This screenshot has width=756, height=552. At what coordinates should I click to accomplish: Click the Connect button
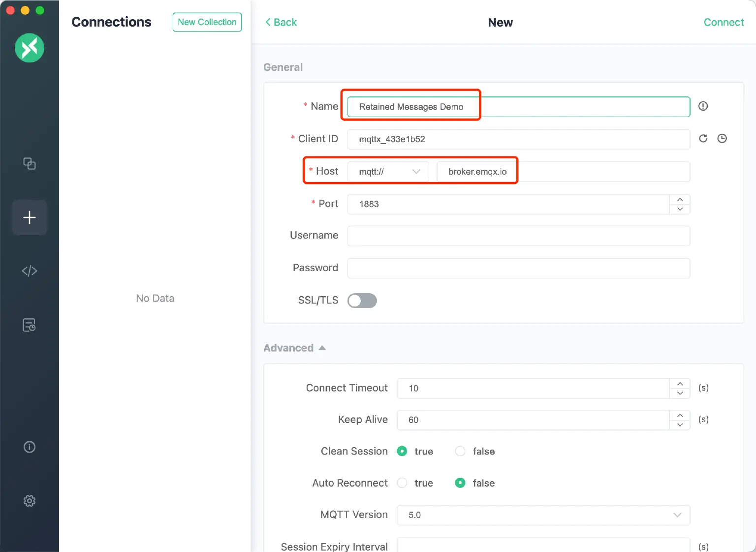723,23
